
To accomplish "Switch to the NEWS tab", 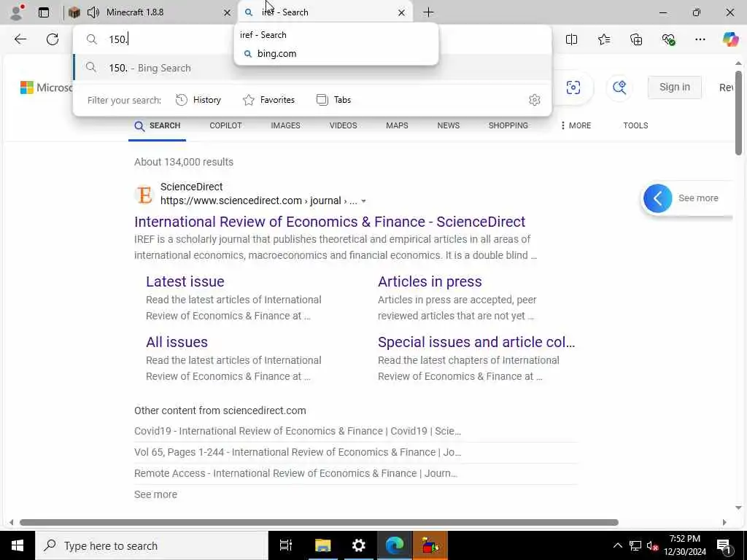I will coord(449,125).
